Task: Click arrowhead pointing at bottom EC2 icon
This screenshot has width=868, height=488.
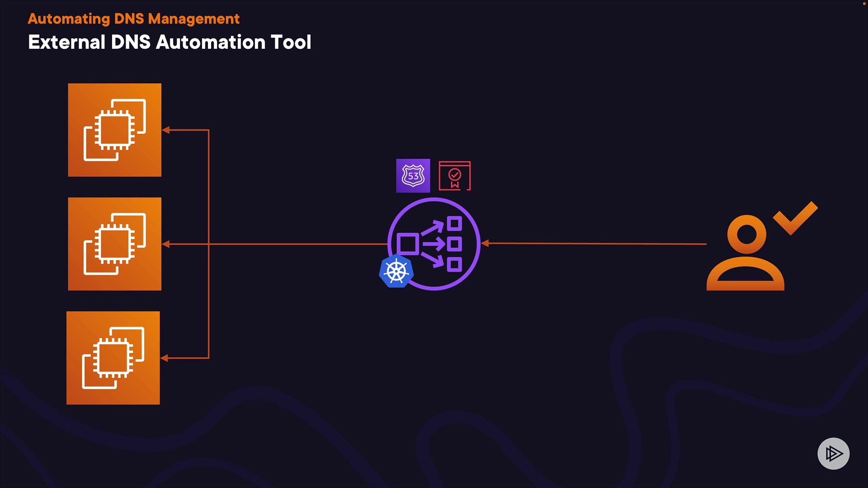Action: (x=165, y=358)
